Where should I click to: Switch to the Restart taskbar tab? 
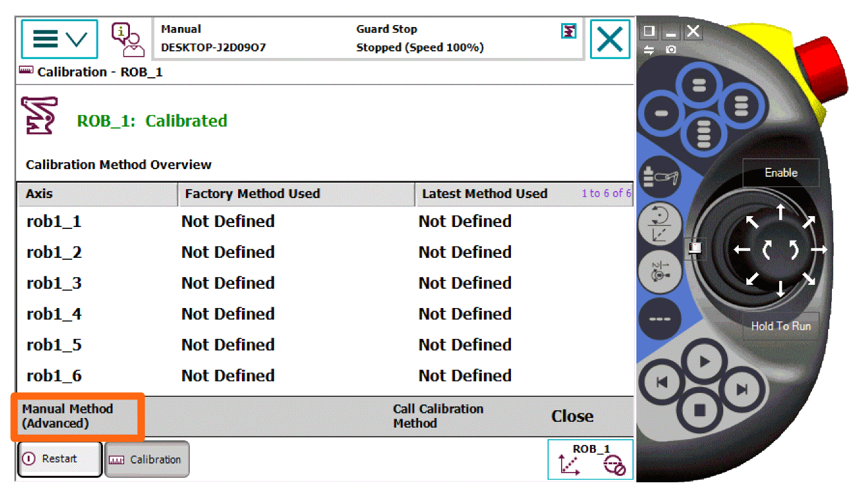[59, 459]
